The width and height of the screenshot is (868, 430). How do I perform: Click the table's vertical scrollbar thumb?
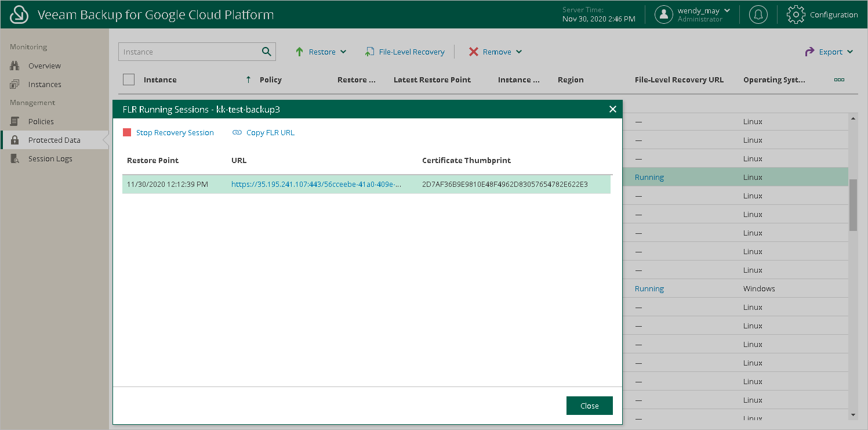click(x=853, y=205)
